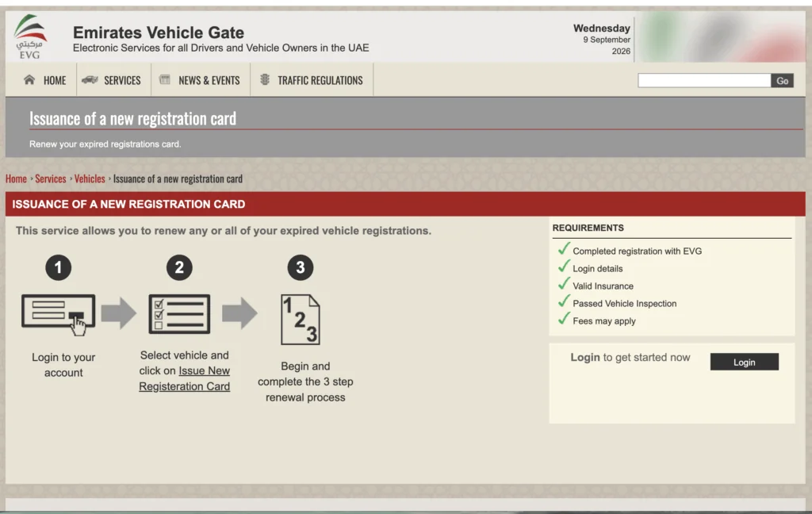This screenshot has height=514, width=812.
Task: Click the Wednesday 9 September 2026 date
Action: tap(602, 40)
